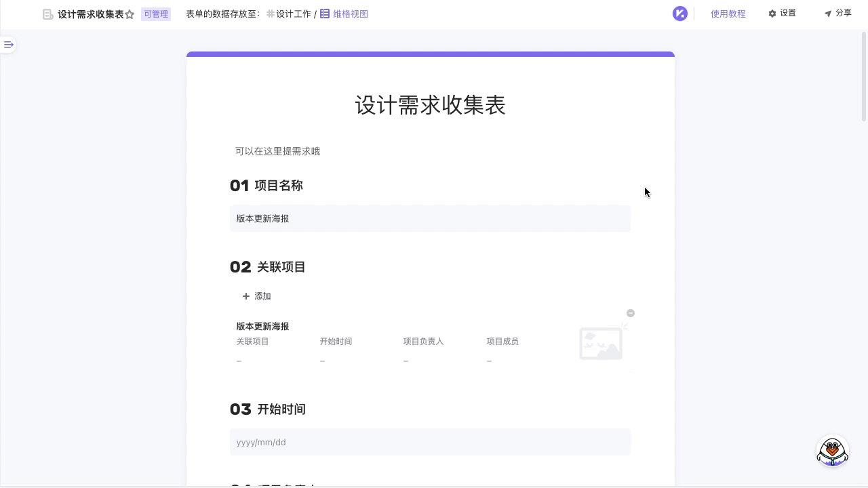Click the plus icon to add linked record

(x=246, y=296)
